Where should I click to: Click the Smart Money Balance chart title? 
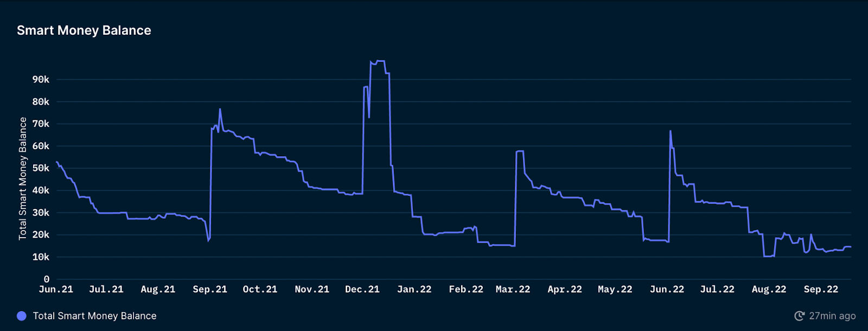(84, 30)
